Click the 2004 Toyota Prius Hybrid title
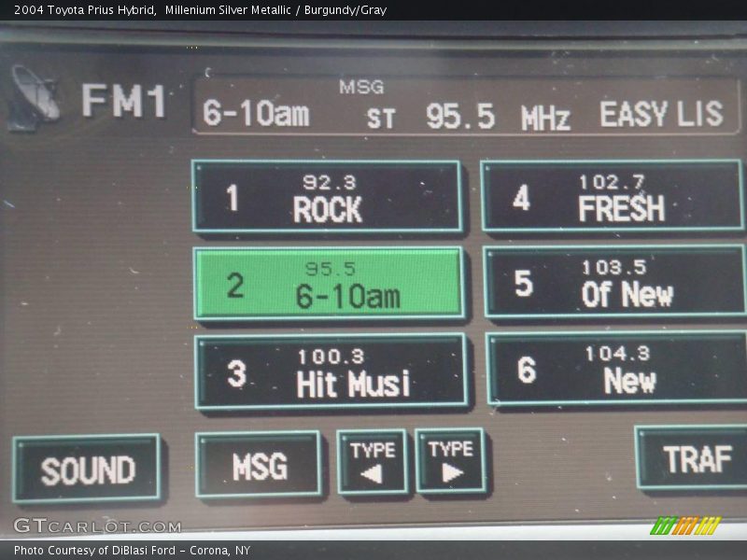 click(x=84, y=10)
